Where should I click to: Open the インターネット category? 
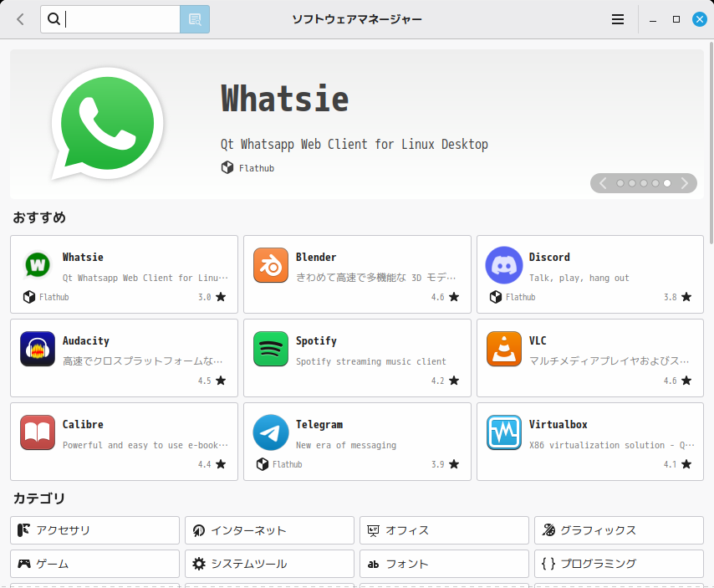pyautogui.click(x=269, y=530)
